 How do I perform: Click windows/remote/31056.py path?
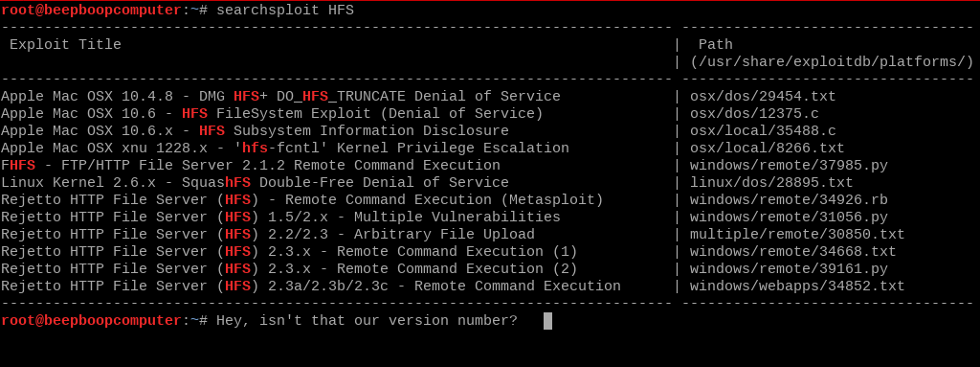pos(789,218)
